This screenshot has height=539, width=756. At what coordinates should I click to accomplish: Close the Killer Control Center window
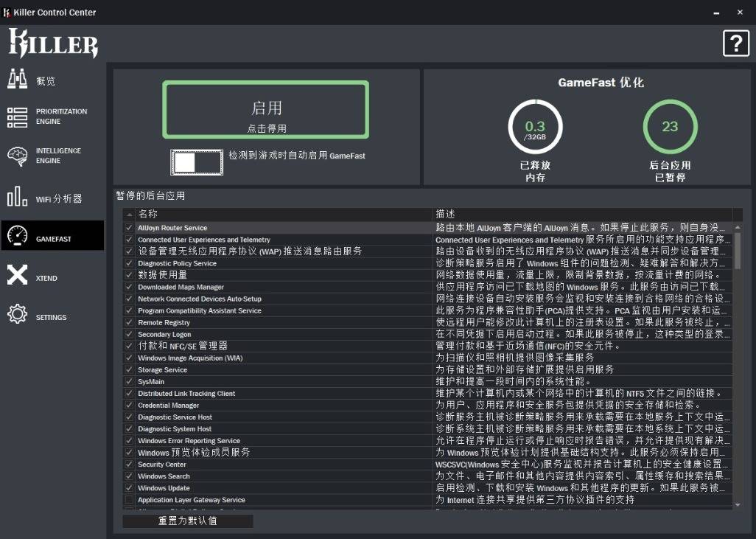740,13
